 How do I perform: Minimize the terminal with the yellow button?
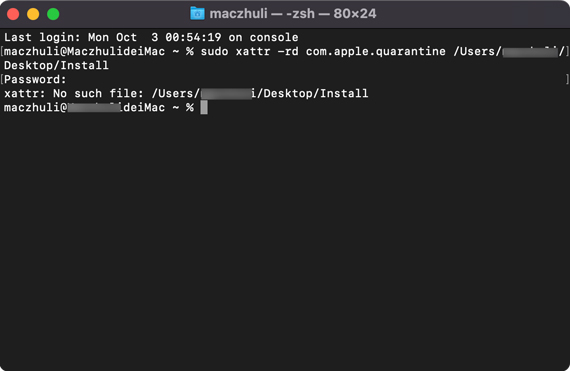coord(33,14)
